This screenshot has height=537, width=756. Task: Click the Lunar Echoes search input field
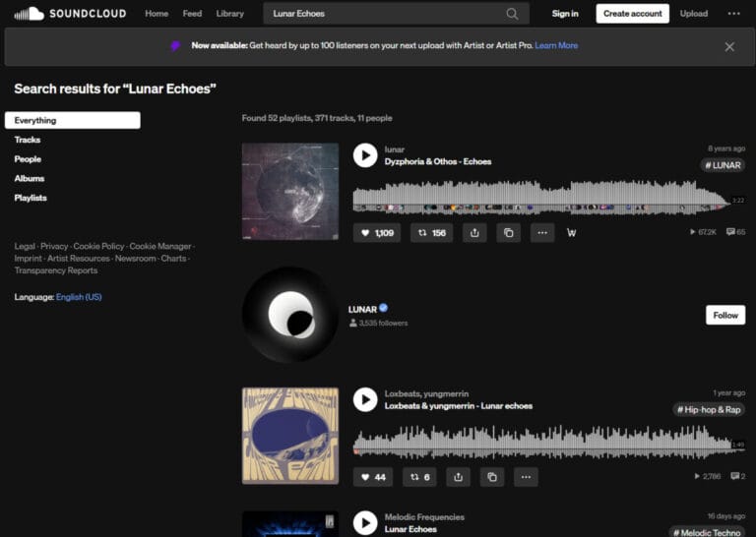pyautogui.click(x=384, y=14)
